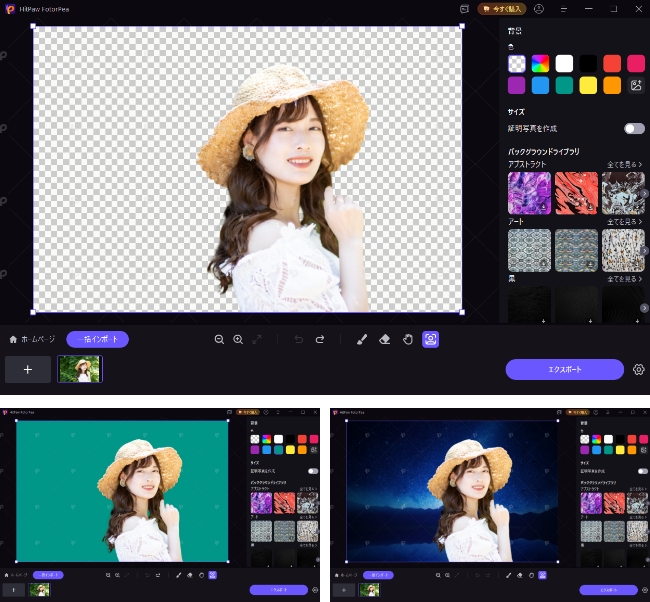The width and height of the screenshot is (650, 602).
Task: Expand アブストラクト with 全て見る
Action: click(x=625, y=163)
